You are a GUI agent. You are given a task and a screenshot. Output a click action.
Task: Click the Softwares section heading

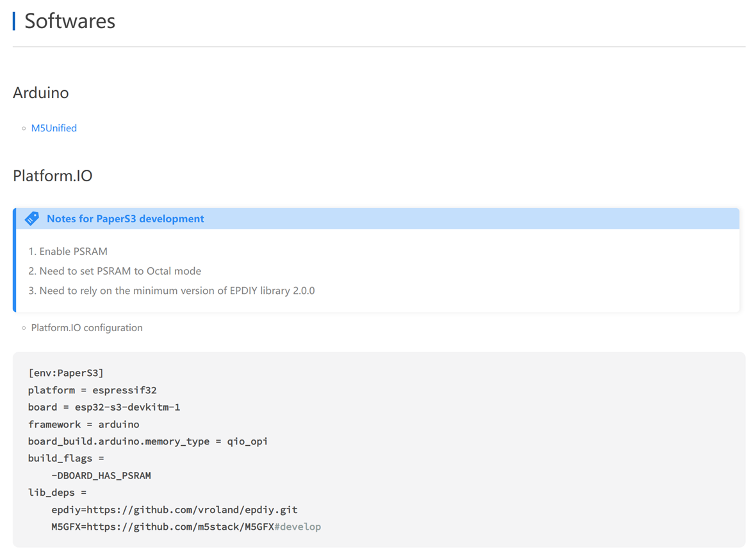tap(70, 21)
